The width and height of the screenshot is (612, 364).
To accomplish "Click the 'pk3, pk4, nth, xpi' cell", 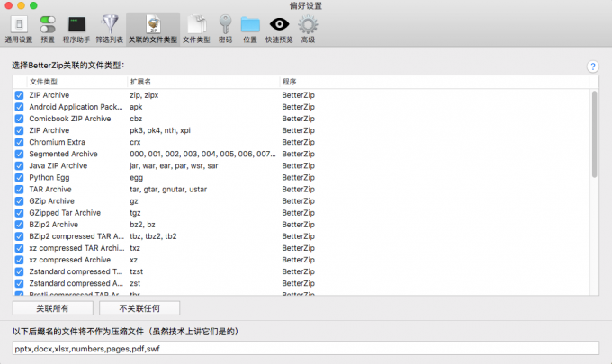I will tap(160, 130).
